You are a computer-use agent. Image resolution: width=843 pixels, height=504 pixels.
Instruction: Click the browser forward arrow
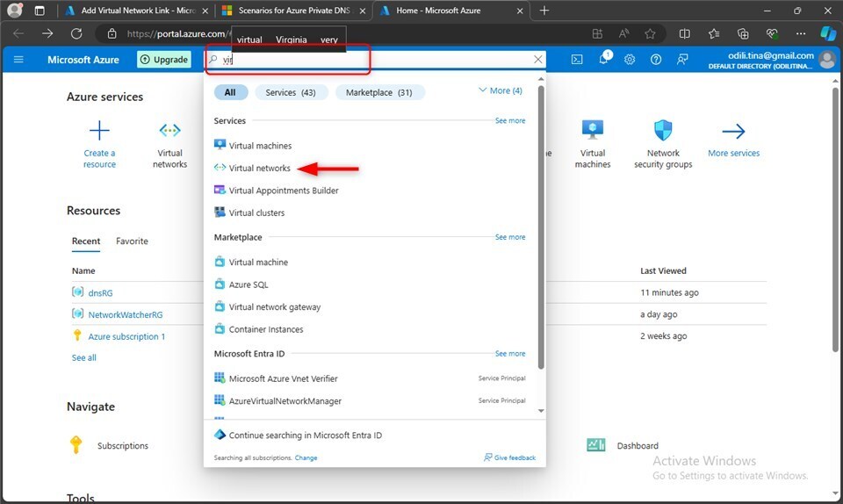point(47,33)
